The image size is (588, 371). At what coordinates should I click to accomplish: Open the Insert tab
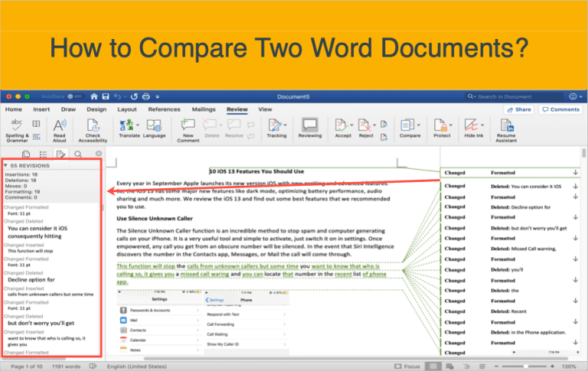pyautogui.click(x=41, y=109)
